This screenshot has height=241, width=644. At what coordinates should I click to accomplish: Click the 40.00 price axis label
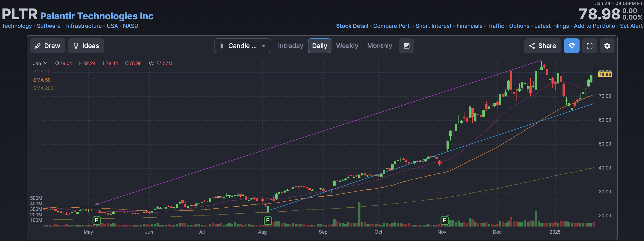[x=605, y=168]
